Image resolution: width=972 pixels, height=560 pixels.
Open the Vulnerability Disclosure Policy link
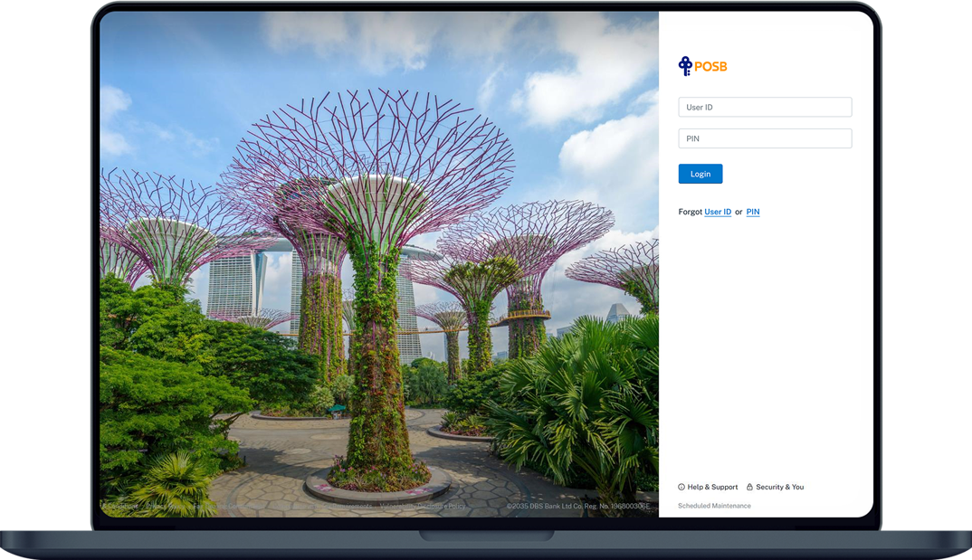coord(422,506)
